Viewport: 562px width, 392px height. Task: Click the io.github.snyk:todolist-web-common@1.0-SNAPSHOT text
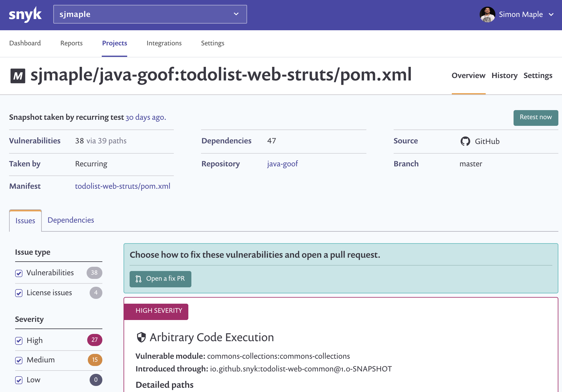coord(301,369)
